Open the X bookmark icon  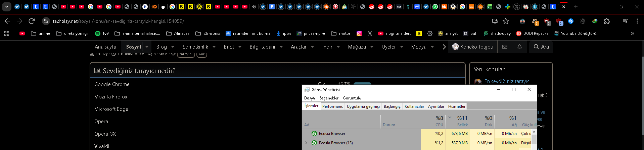(370, 33)
